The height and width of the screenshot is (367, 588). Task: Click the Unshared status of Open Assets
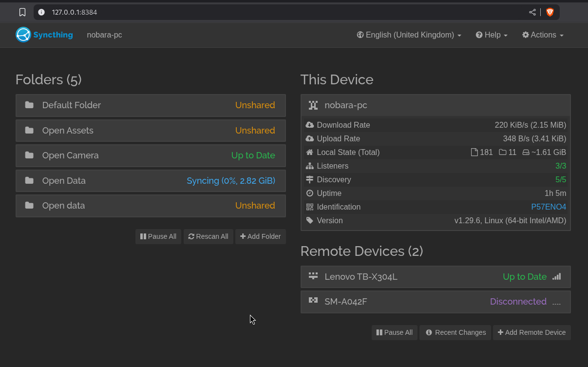tap(255, 130)
